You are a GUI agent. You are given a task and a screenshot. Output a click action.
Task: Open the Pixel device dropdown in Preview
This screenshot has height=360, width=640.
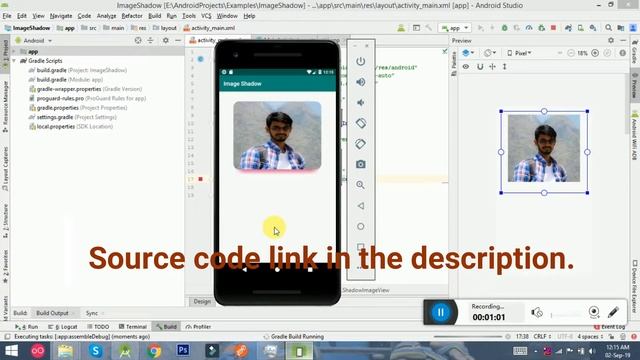pyautogui.click(x=519, y=53)
